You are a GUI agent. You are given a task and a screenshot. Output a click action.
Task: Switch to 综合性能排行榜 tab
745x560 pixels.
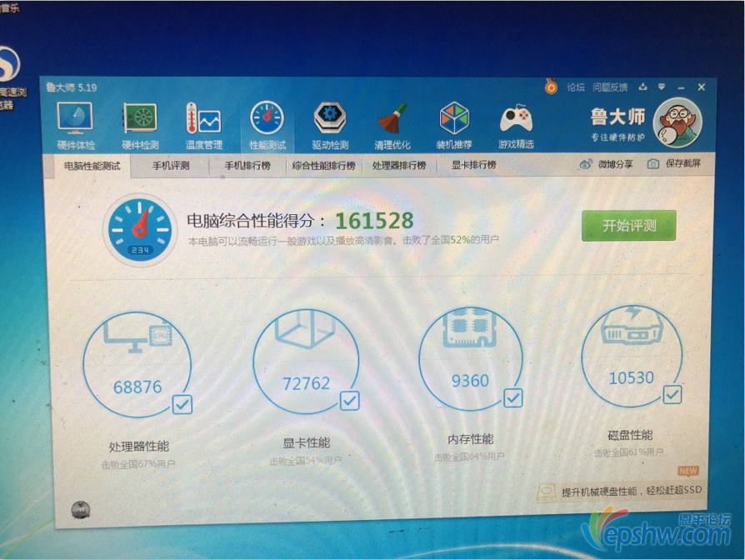coord(323,166)
